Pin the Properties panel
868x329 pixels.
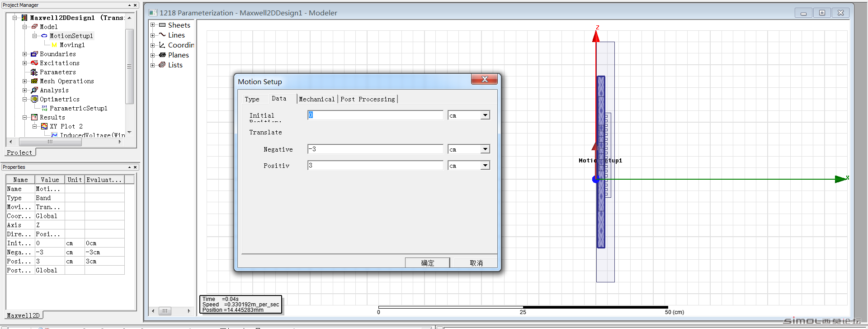[129, 167]
